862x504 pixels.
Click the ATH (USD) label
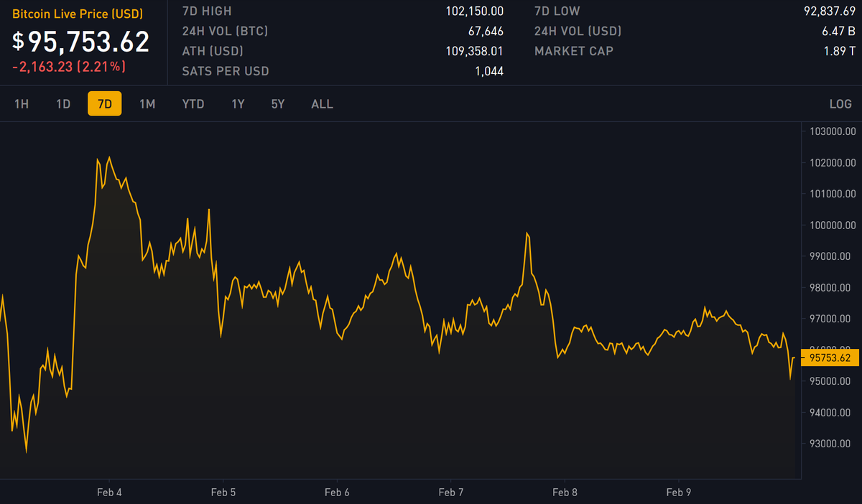[x=213, y=52]
